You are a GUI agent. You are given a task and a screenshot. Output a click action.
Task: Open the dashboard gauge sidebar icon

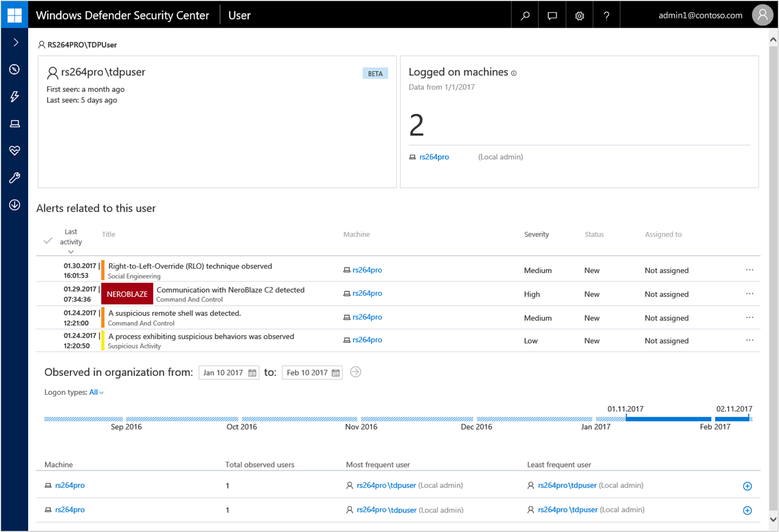coord(15,69)
